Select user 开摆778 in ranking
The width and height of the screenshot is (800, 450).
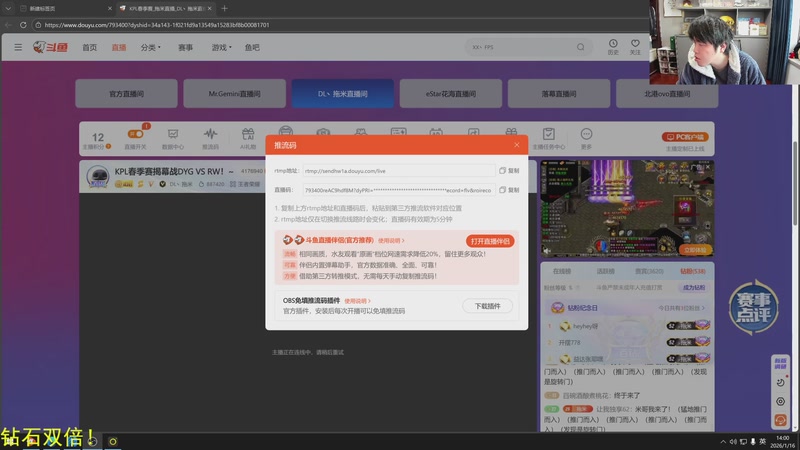[569, 342]
